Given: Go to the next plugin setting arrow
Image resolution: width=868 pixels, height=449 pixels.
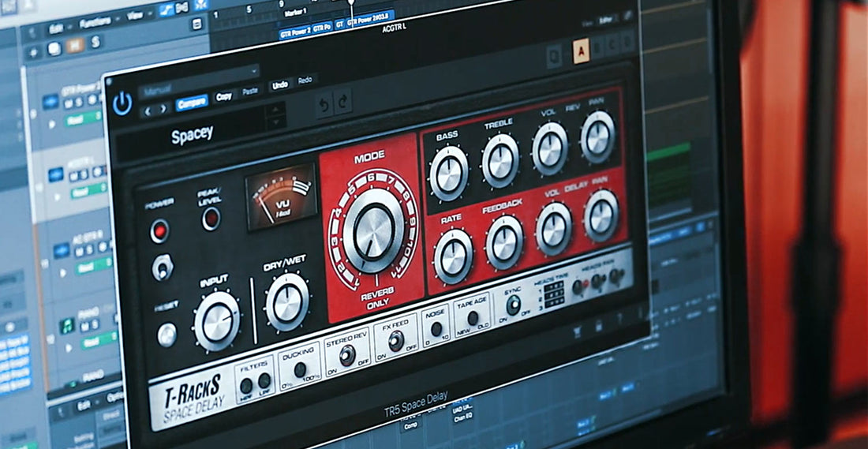Looking at the screenshot, I should (163, 109).
